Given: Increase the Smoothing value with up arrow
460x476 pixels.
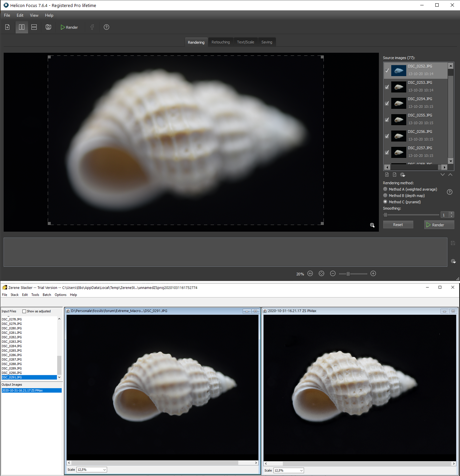Looking at the screenshot, I should (x=451, y=213).
